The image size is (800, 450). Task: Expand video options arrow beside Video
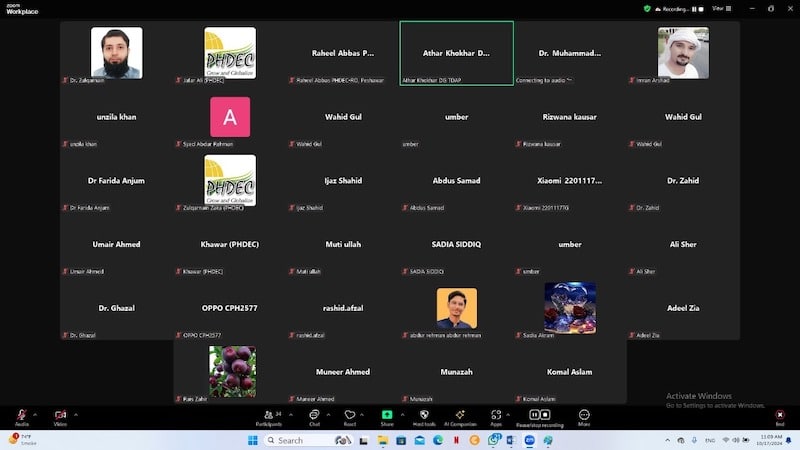75,414
